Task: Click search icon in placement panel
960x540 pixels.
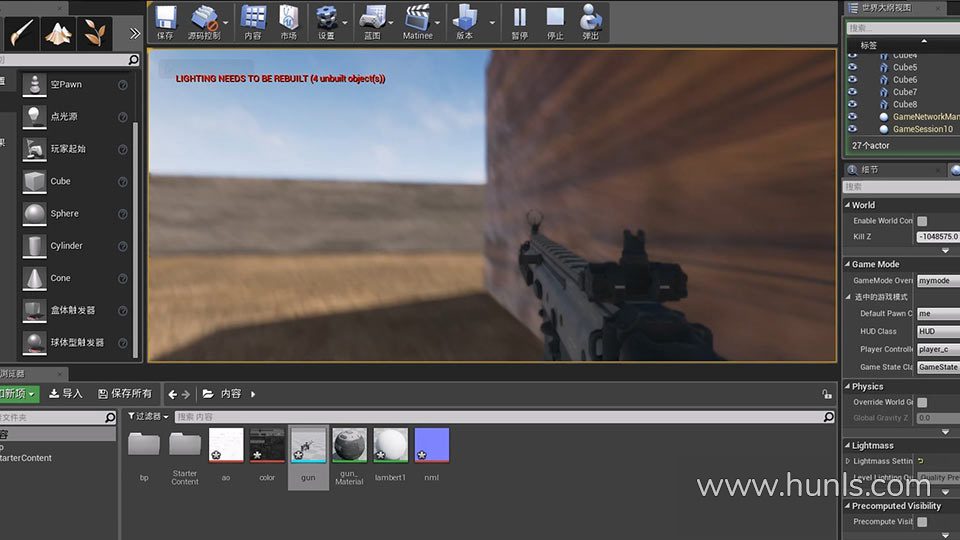Action: (x=133, y=60)
